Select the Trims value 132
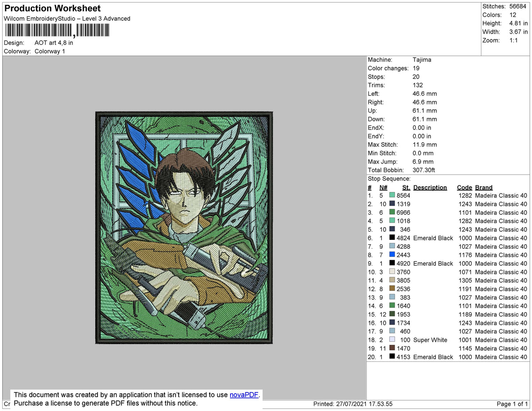Image resolution: width=532 pixels, height=411 pixels. [418, 85]
